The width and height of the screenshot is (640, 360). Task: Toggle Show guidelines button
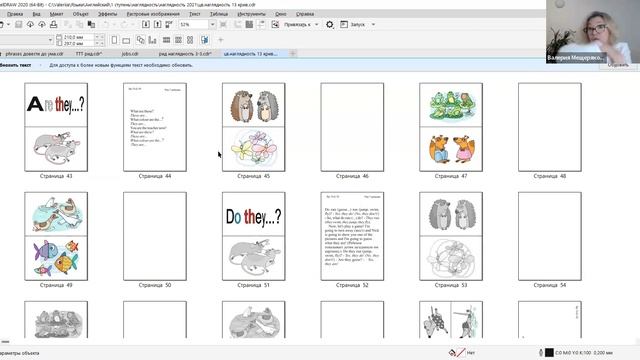point(261,24)
